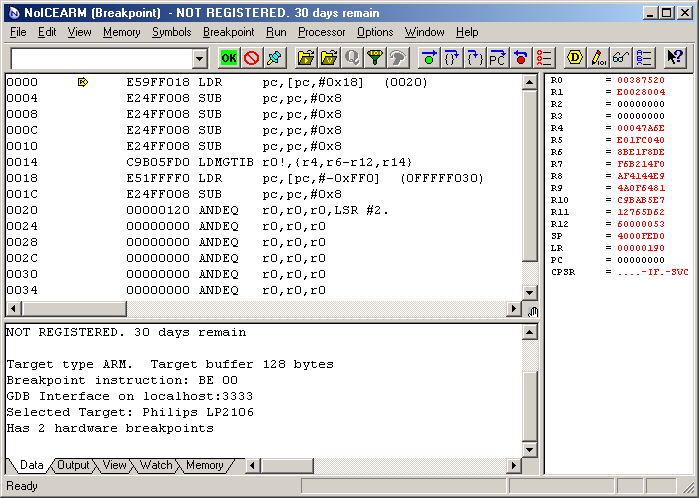This screenshot has height=498, width=699.
Task: Click the step-over braces toolbar icon
Action: [452, 58]
